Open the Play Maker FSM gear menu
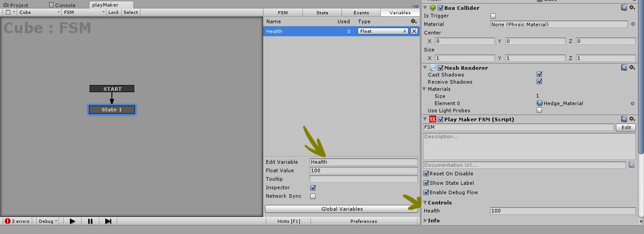 [x=632, y=119]
